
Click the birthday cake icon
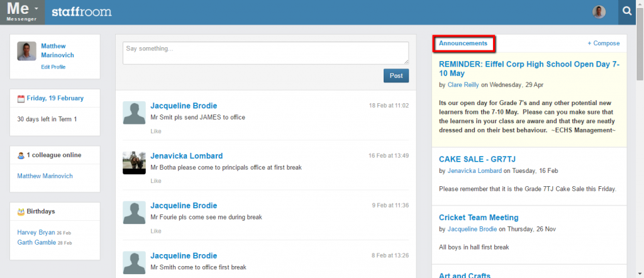pos(21,212)
